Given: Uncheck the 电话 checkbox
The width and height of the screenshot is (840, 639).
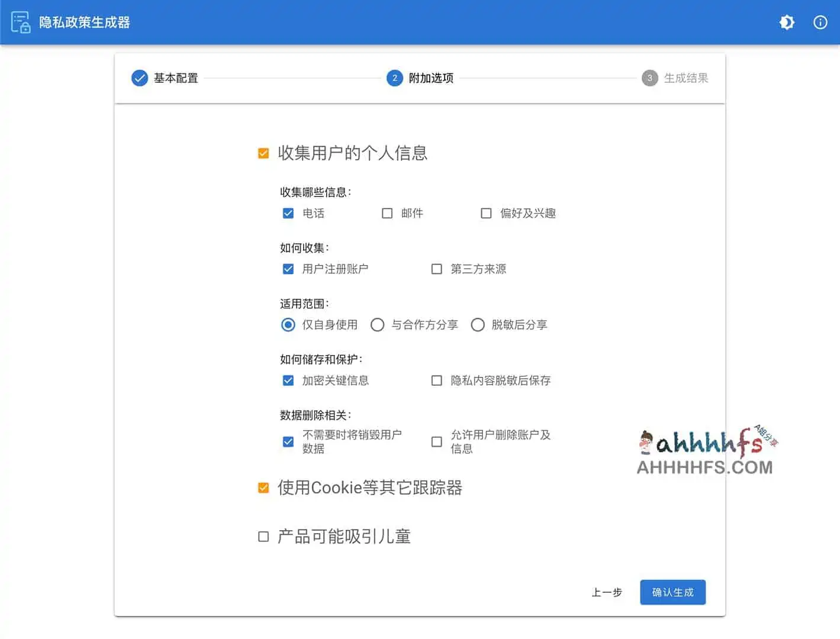Looking at the screenshot, I should pyautogui.click(x=288, y=213).
